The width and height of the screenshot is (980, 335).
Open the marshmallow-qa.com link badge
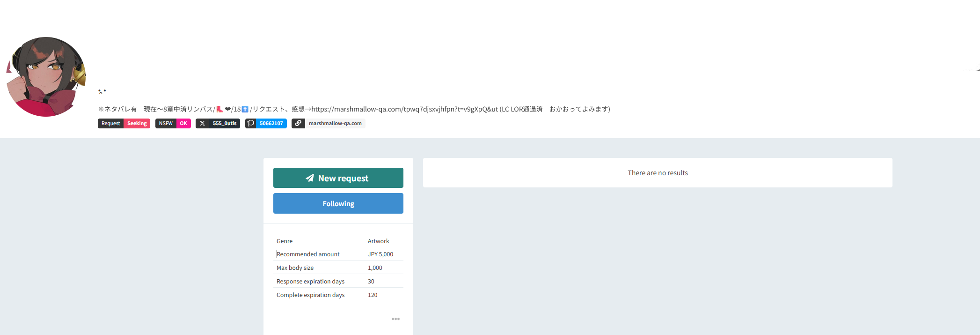(x=328, y=123)
